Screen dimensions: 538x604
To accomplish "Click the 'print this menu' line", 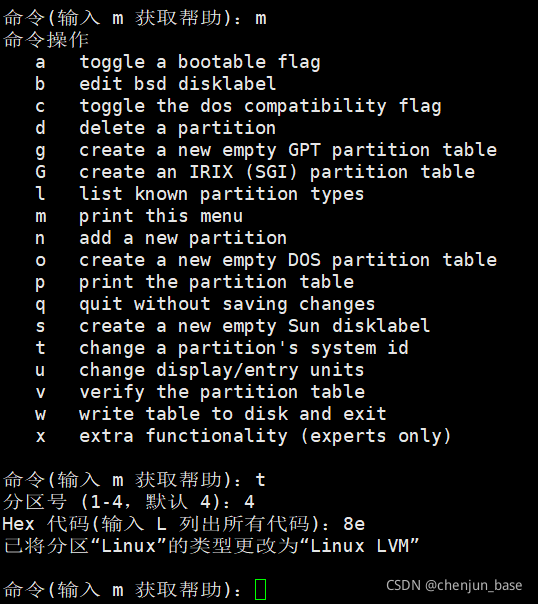I will 161,216.
